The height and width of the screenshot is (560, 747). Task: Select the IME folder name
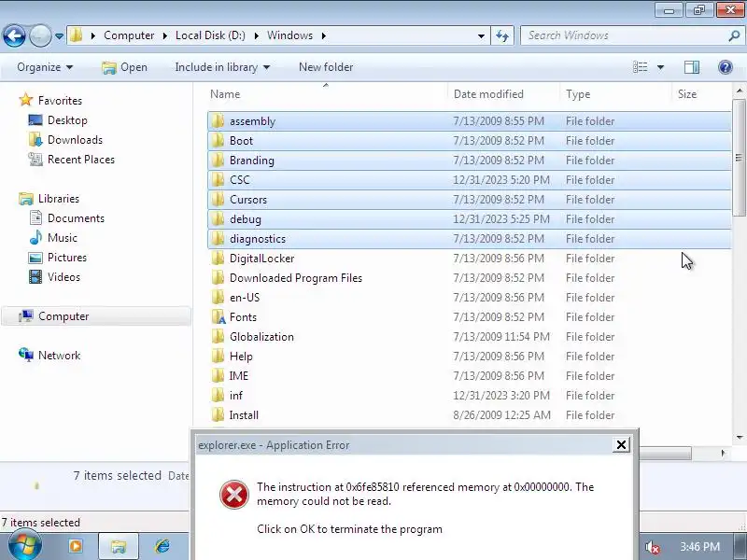click(x=239, y=376)
